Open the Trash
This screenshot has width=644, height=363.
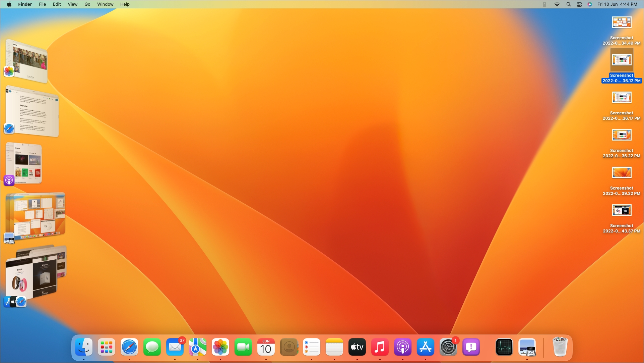(x=560, y=347)
